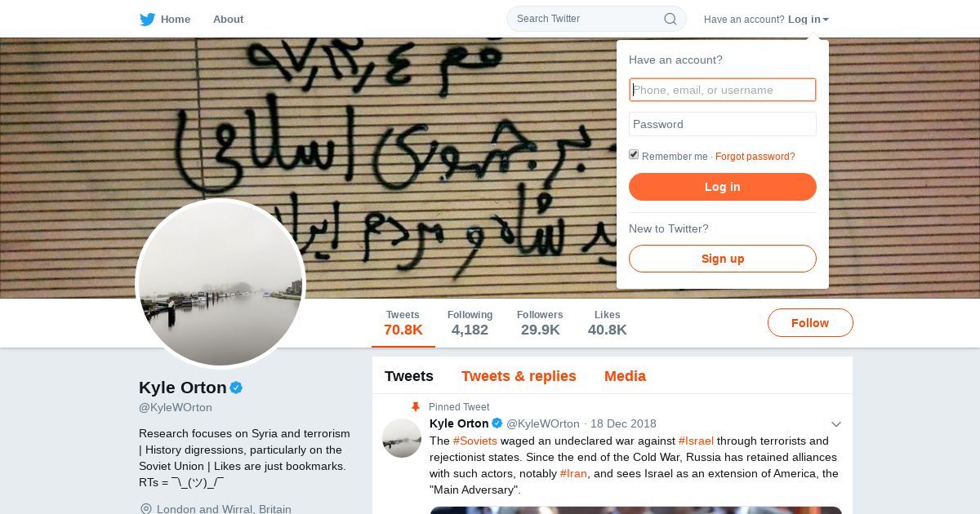Screen dimensions: 980x514
Task: Focus the Password input field
Action: (x=723, y=124)
